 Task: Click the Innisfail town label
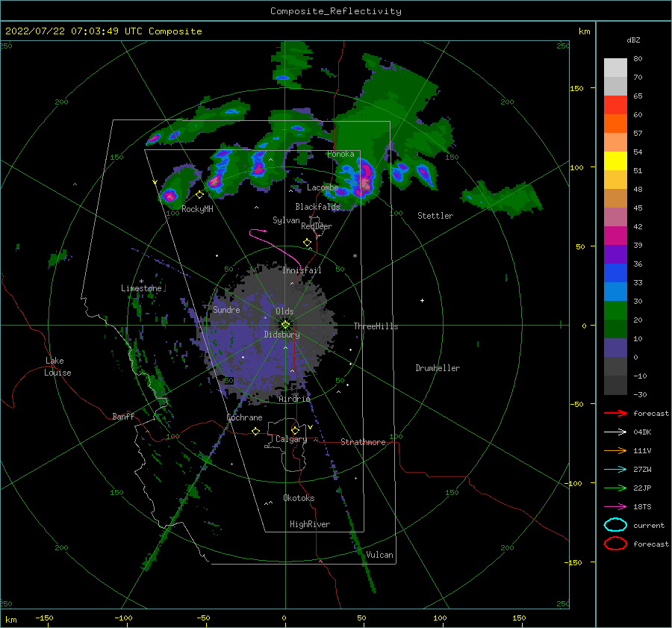click(x=302, y=270)
